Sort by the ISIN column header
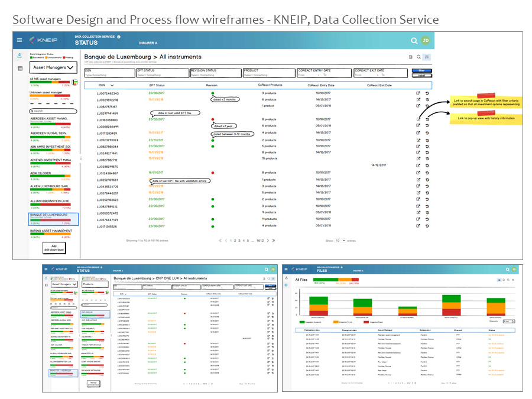The width and height of the screenshot is (532, 399). point(107,85)
